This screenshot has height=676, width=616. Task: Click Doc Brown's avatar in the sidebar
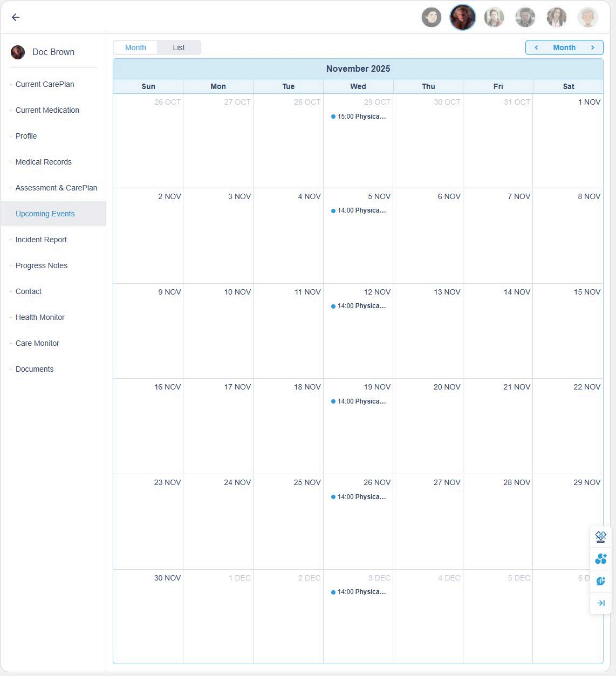[x=18, y=52]
